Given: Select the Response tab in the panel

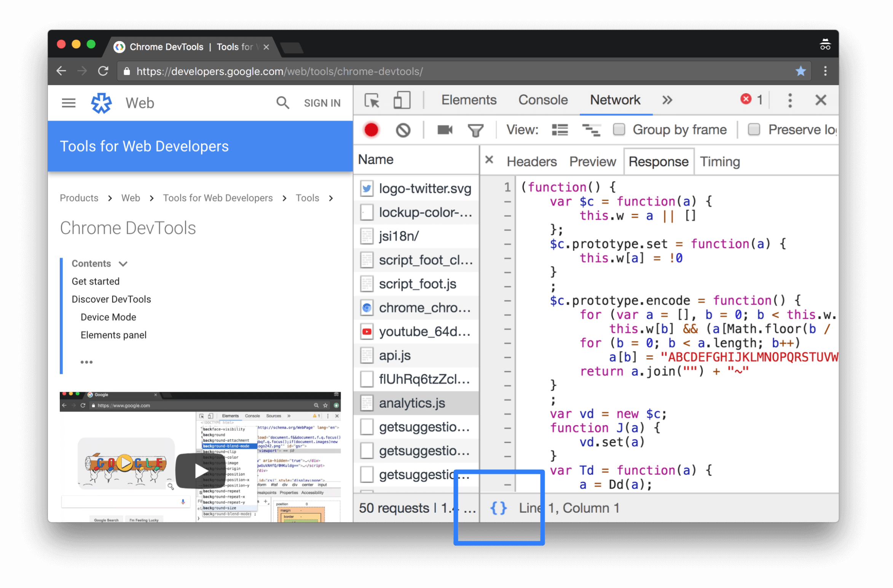Looking at the screenshot, I should 658,161.
